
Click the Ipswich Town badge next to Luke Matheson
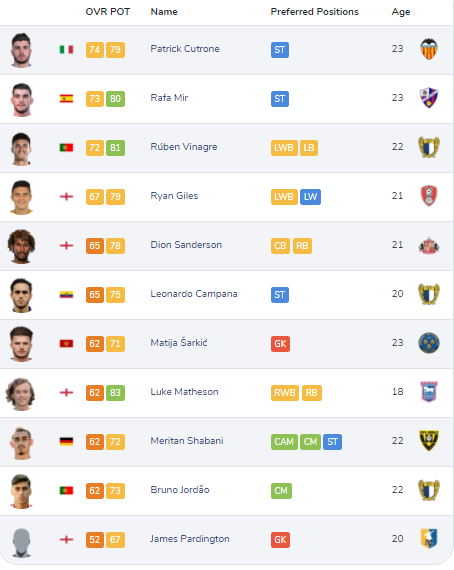click(429, 392)
